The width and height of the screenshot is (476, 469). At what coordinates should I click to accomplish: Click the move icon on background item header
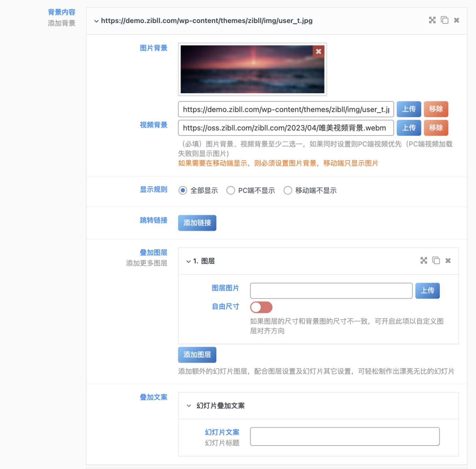pos(432,20)
